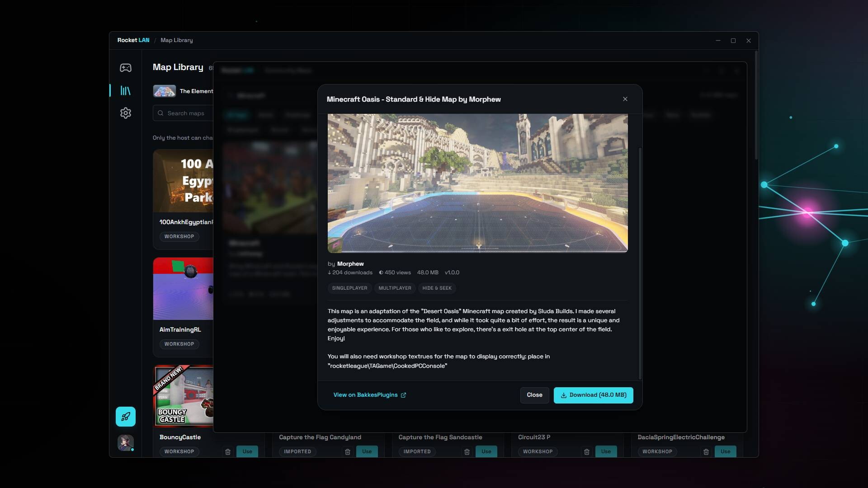Click the 204 downloads stat
This screenshot has width=868, height=488.
350,272
